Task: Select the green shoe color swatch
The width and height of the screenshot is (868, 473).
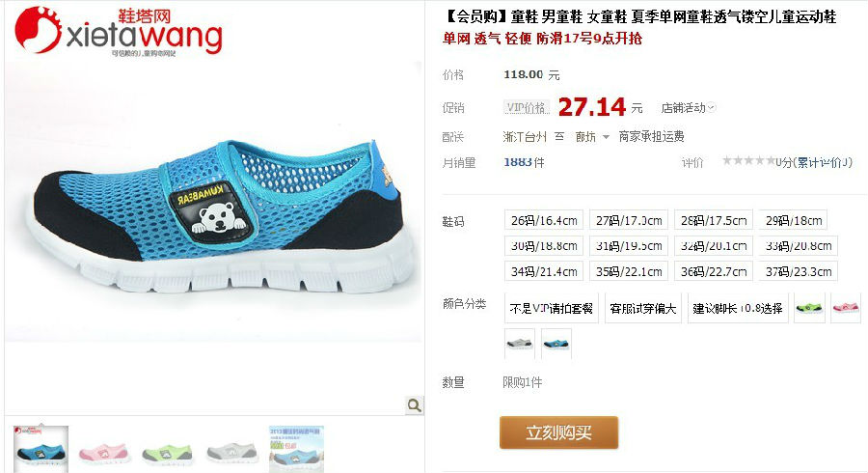Action: pyautogui.click(x=809, y=308)
